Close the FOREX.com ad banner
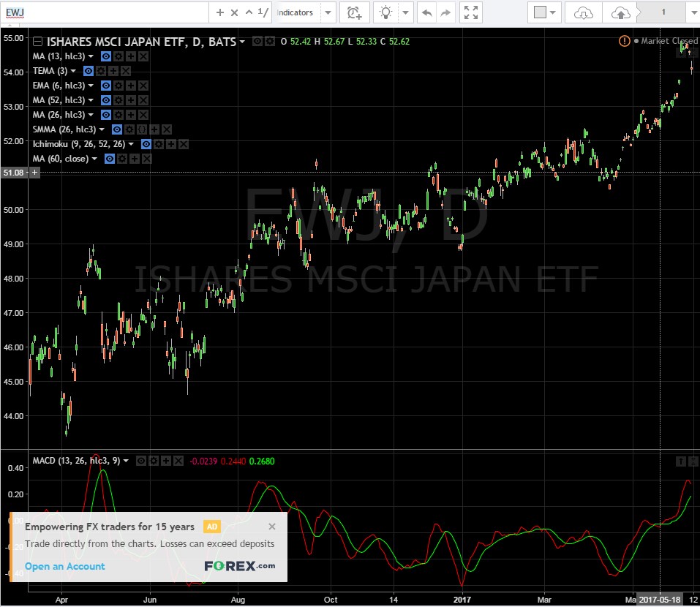 [272, 527]
